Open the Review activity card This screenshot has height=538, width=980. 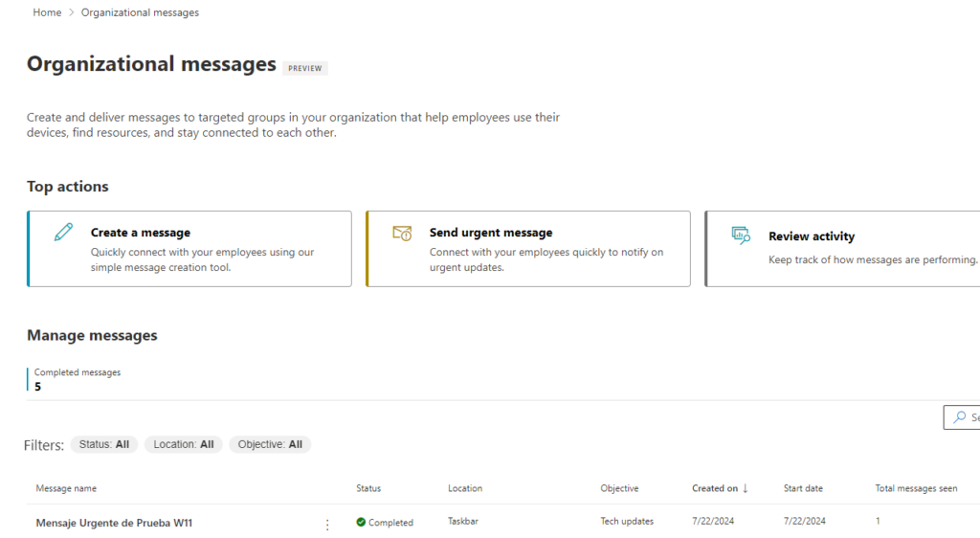pyautogui.click(x=842, y=249)
